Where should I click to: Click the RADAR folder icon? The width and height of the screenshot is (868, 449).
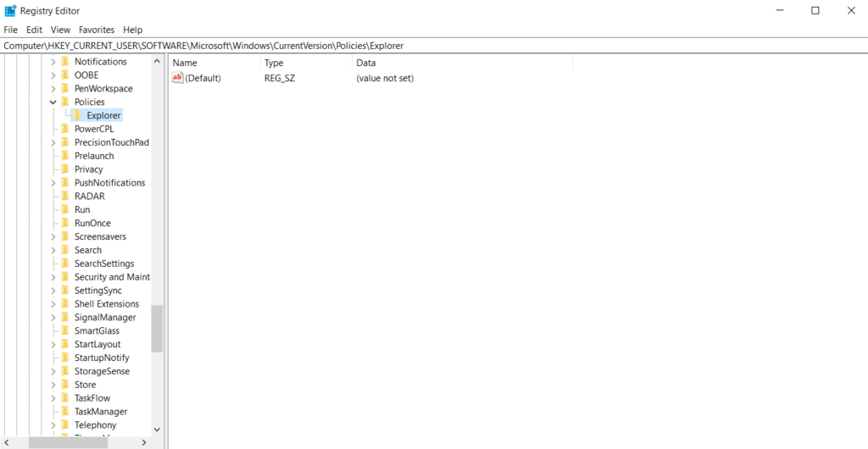pyautogui.click(x=64, y=197)
